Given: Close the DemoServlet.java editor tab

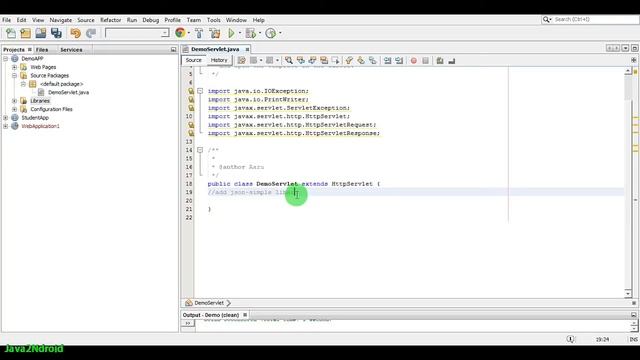Looking at the screenshot, I should [247, 49].
